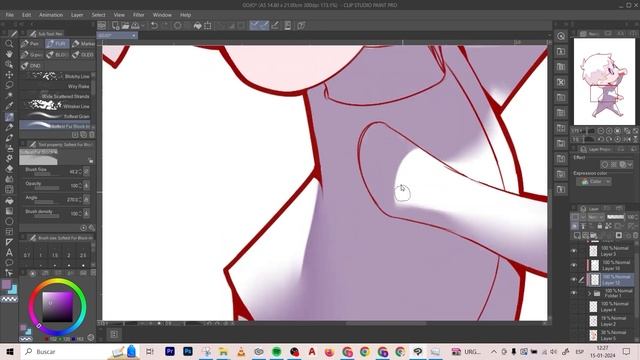640x360 pixels.
Task: Select the main drawing color swatch
Action: [6, 284]
